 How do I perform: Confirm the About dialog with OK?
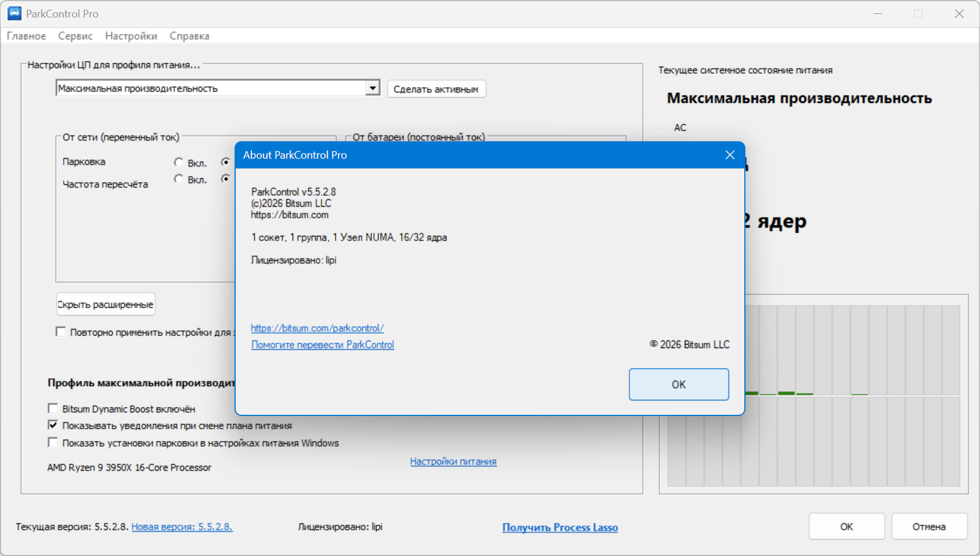(x=679, y=385)
